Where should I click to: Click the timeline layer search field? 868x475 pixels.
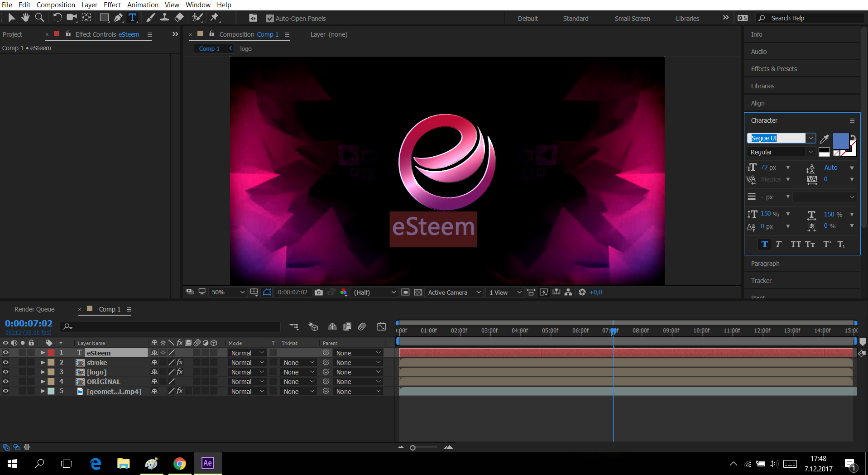coord(170,326)
